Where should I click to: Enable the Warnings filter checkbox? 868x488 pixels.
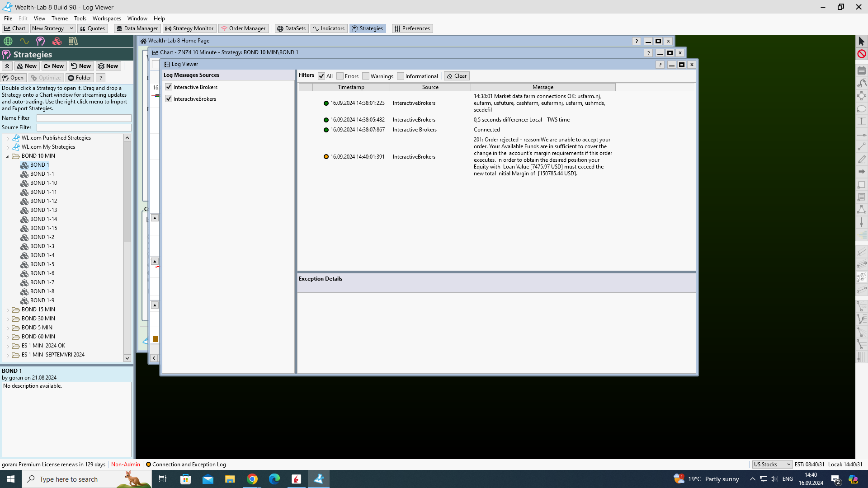pyautogui.click(x=366, y=76)
